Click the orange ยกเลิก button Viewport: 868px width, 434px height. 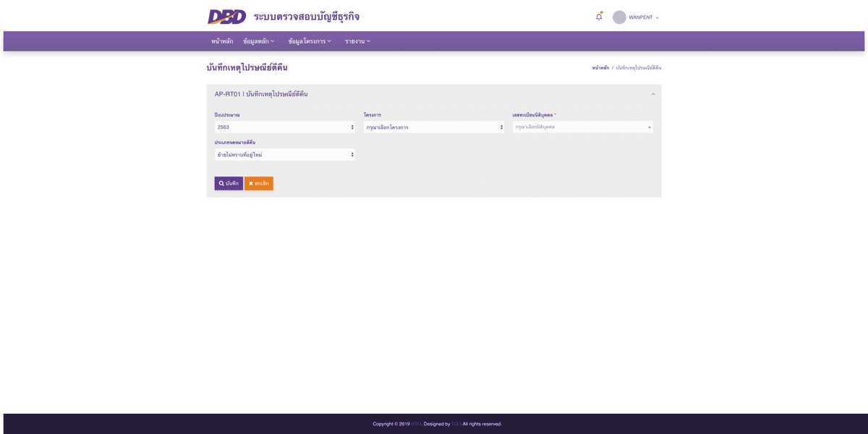tap(259, 184)
